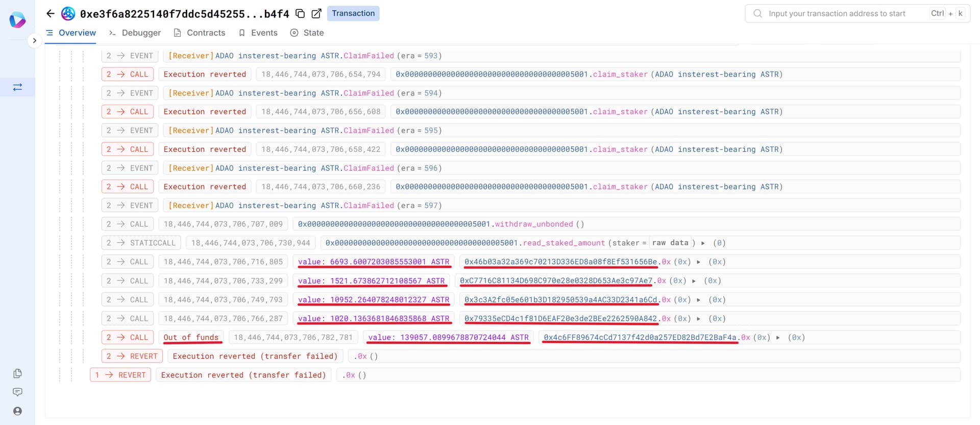The width and height of the screenshot is (980, 425).
Task: Go back using the left arrow
Action: [x=50, y=14]
